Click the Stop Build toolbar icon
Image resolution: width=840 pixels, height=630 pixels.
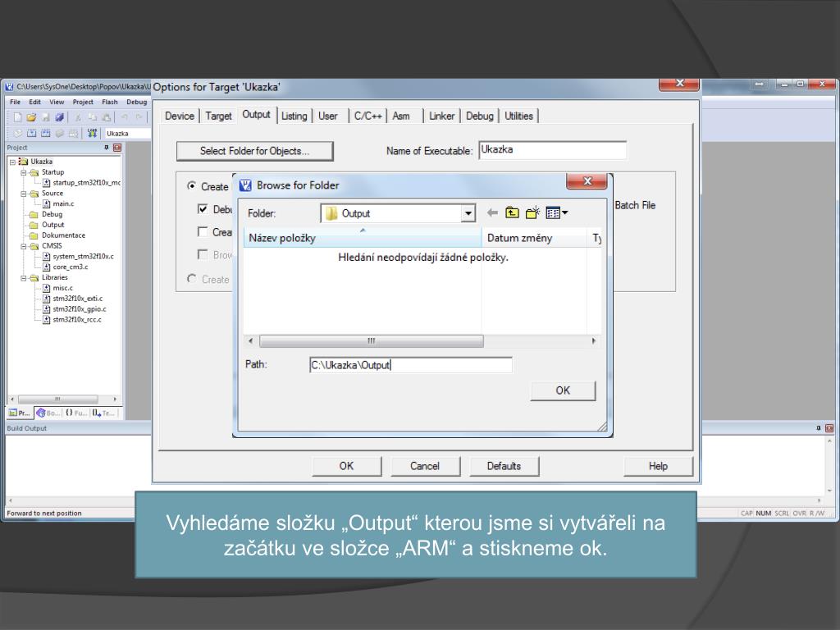[73, 133]
